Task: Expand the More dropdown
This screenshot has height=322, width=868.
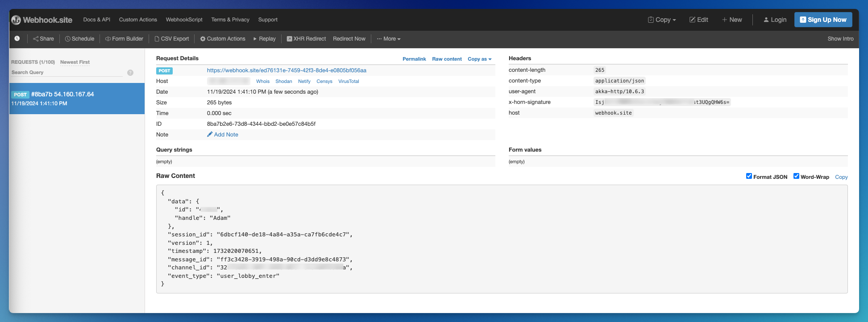Action: coord(389,39)
